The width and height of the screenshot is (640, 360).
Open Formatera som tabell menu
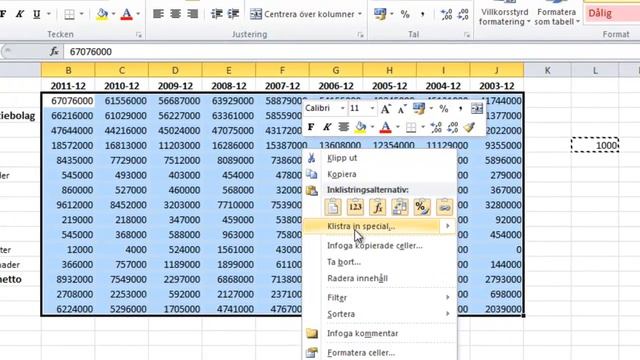(557, 16)
